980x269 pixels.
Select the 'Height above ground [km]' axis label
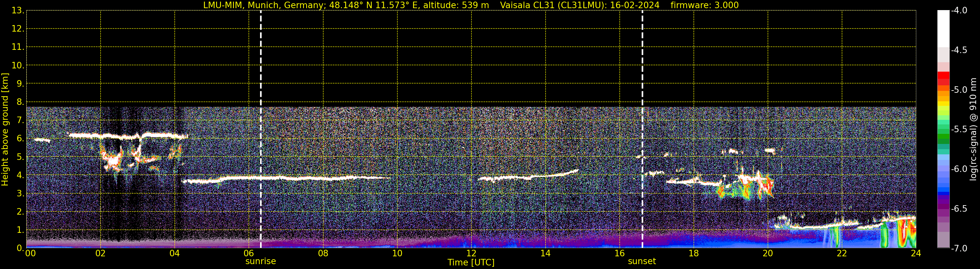[5, 130]
